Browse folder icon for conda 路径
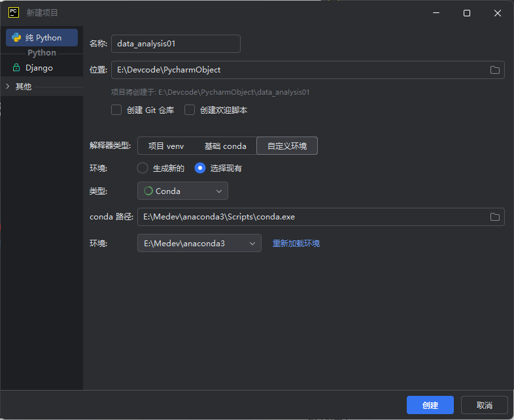Viewport: 514px width, 420px height. coord(494,217)
